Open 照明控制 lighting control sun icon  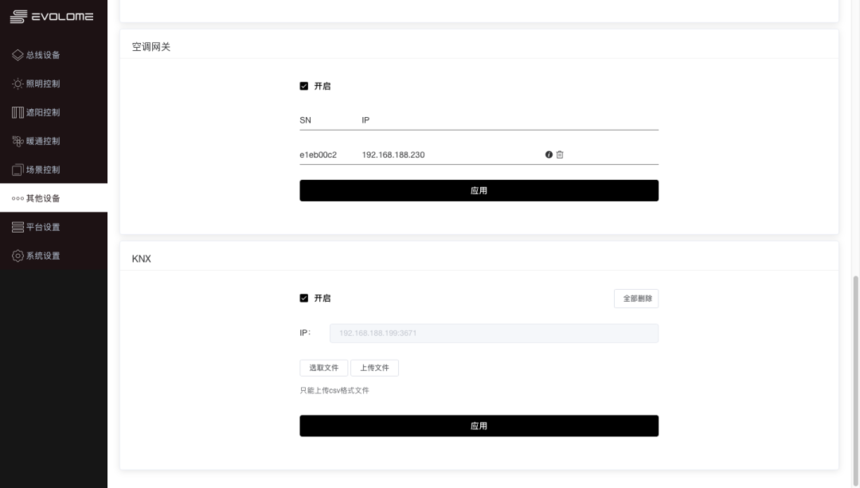18,83
